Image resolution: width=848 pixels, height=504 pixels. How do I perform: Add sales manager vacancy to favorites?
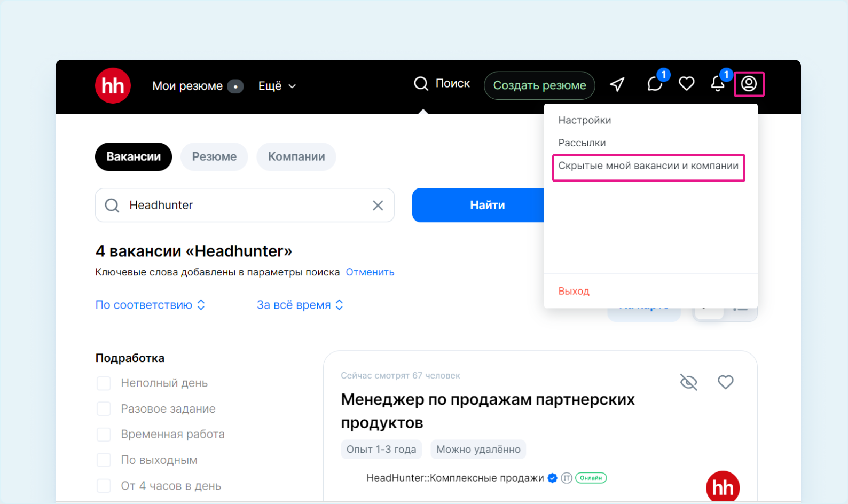tap(725, 382)
